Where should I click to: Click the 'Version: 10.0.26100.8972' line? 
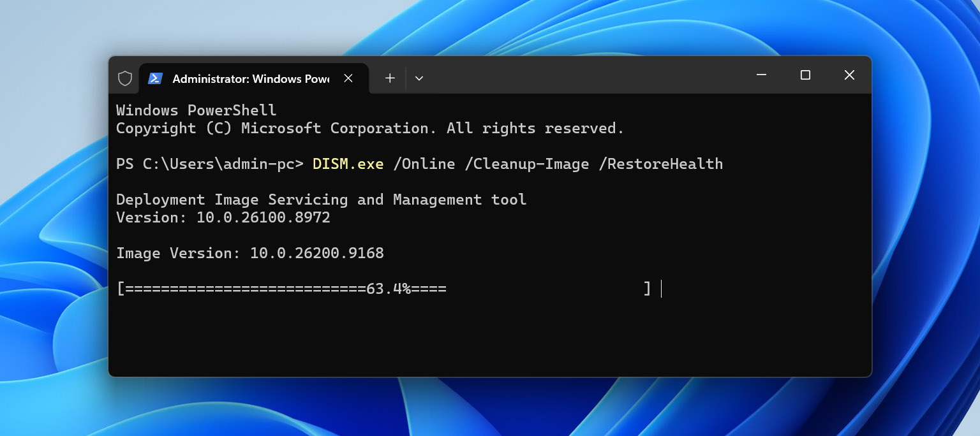coord(223,217)
